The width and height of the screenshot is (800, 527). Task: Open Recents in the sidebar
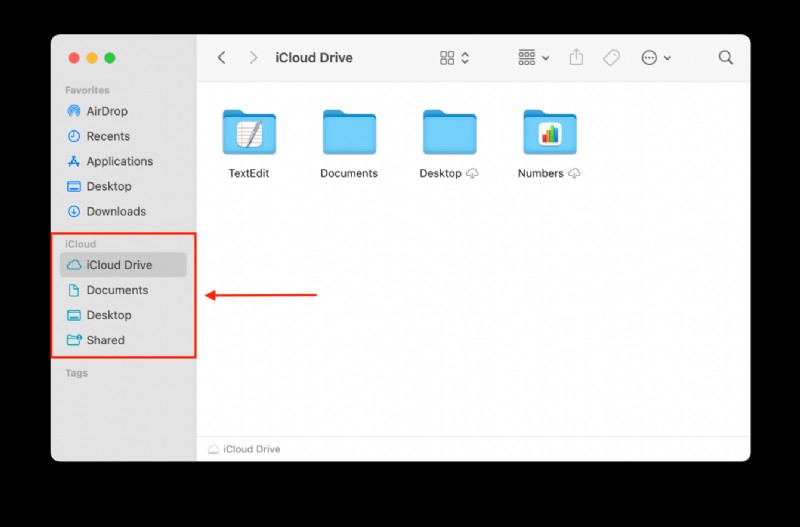click(123, 136)
